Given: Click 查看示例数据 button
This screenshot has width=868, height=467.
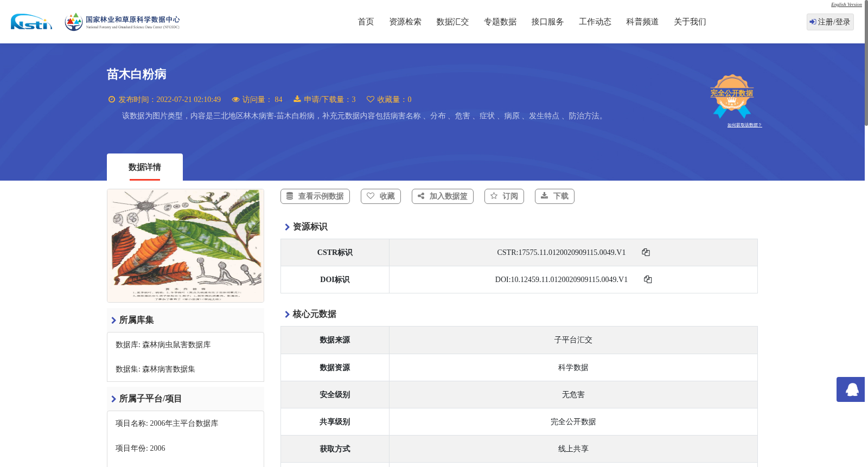Looking at the screenshot, I should [x=315, y=196].
